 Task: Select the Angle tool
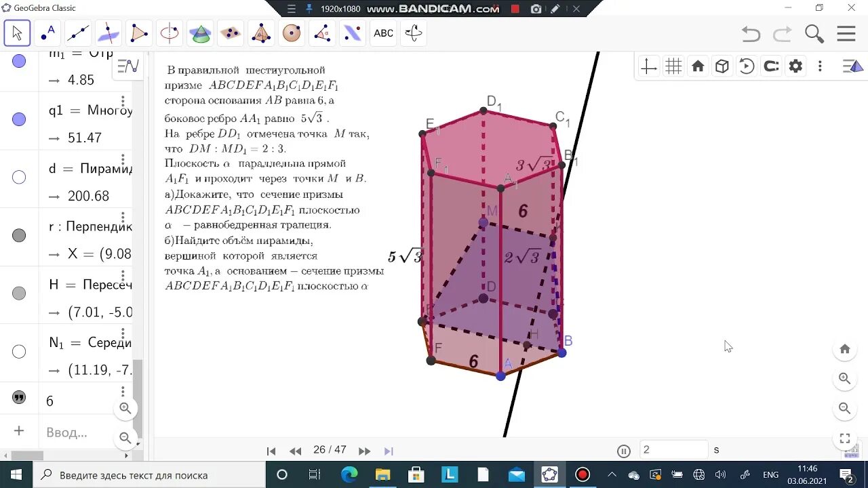322,33
